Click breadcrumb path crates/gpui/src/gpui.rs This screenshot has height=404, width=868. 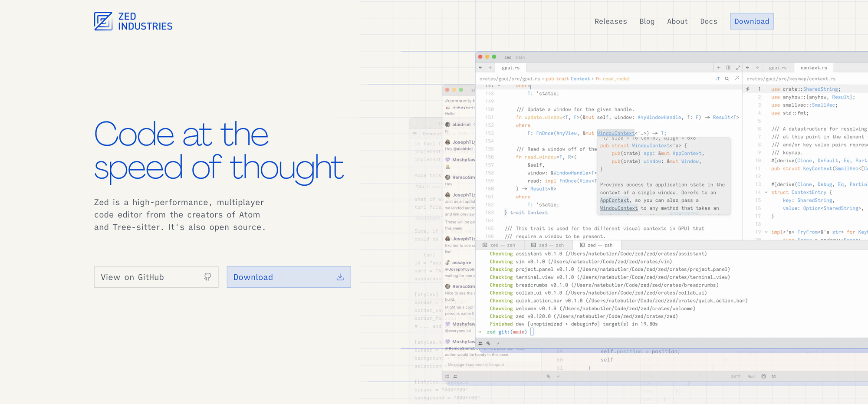[510, 79]
